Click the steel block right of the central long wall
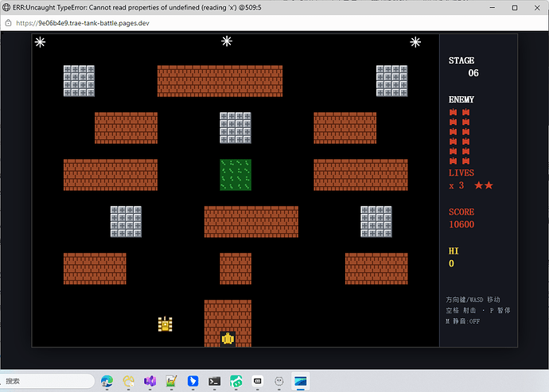 (376, 222)
